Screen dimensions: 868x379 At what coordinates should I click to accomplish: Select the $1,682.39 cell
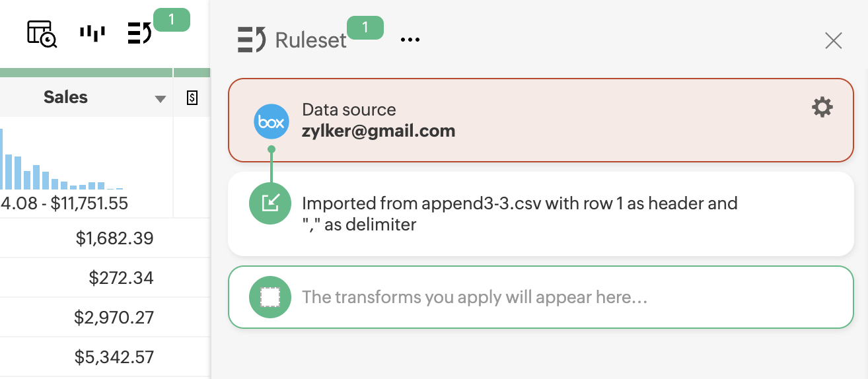[x=114, y=238]
